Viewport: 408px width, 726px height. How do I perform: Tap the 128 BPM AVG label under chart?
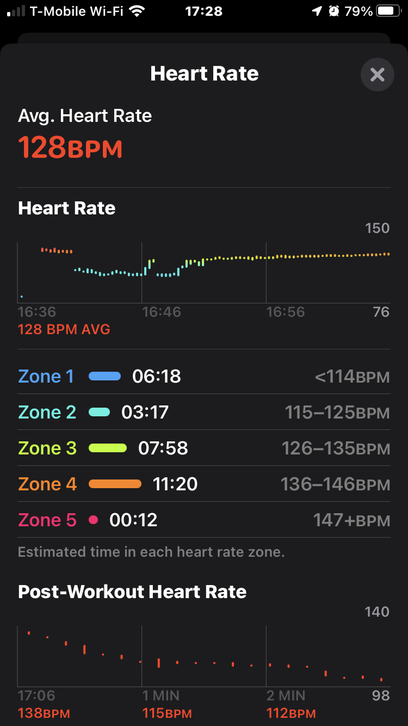click(64, 330)
